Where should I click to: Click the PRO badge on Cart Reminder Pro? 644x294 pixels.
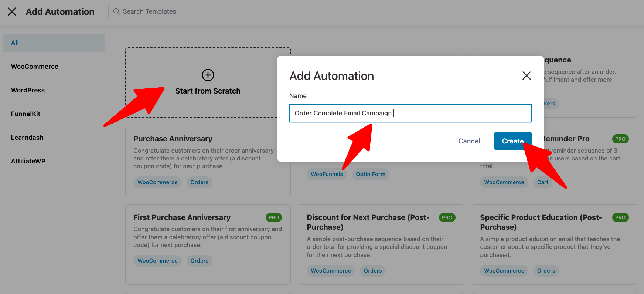tap(620, 139)
